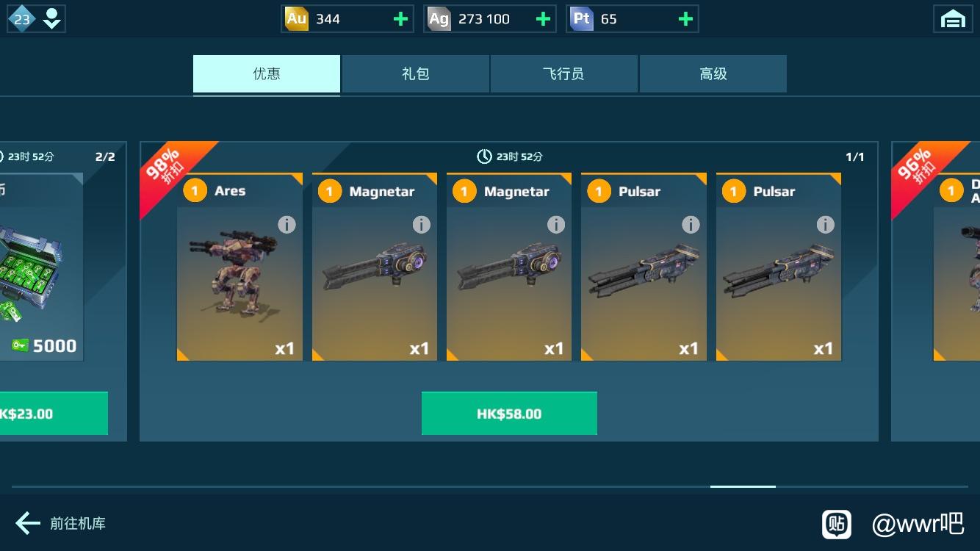Add more Au gold with plus icon
The width and height of the screenshot is (980, 551).
tap(400, 19)
